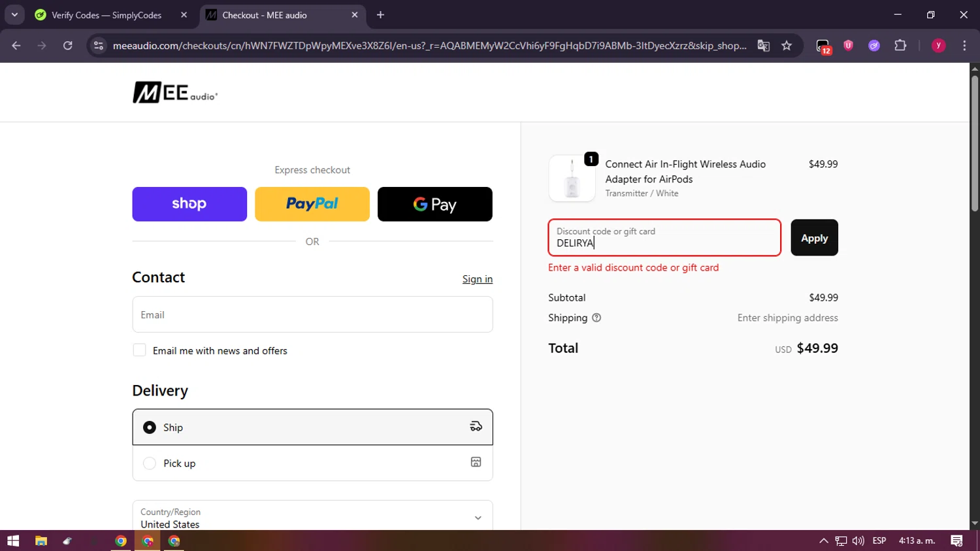Click the 'Transmitter / White' variant text

pos(642,193)
